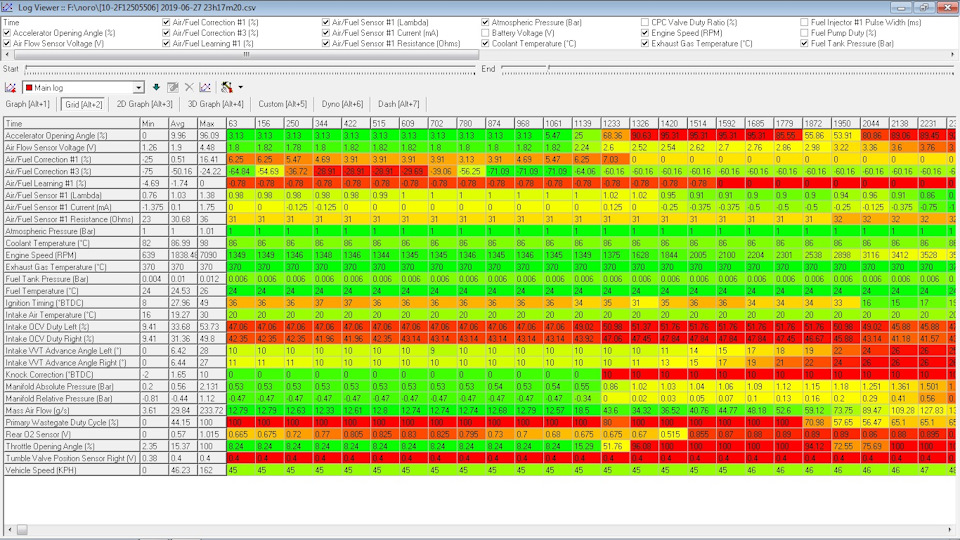Open the 2D Graph [Alt+3] tab

[x=144, y=104]
